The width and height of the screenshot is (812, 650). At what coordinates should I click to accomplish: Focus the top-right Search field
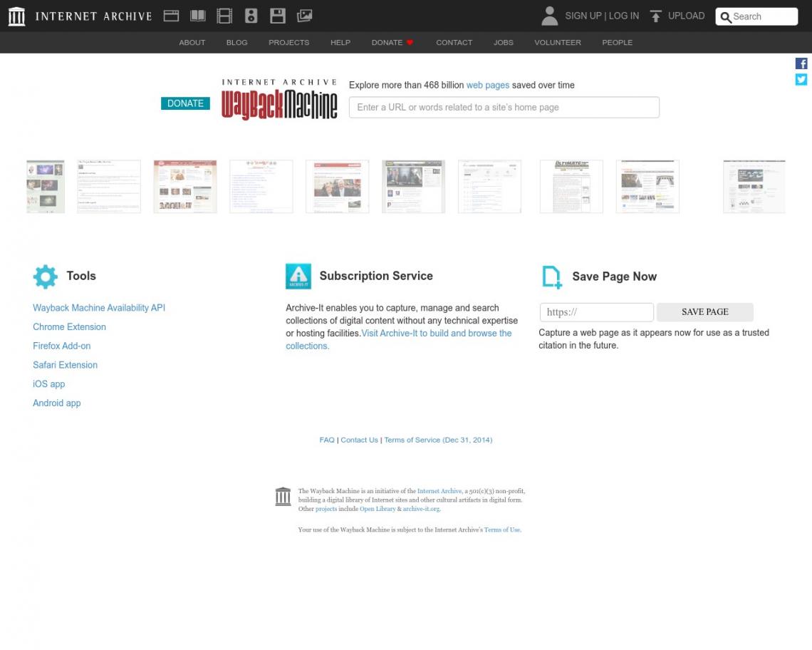point(756,16)
